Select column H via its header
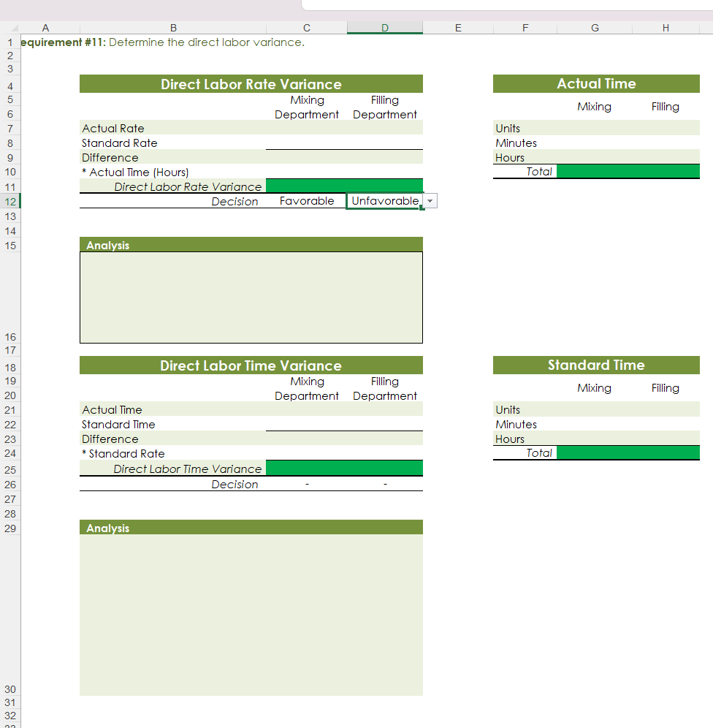 point(666,27)
